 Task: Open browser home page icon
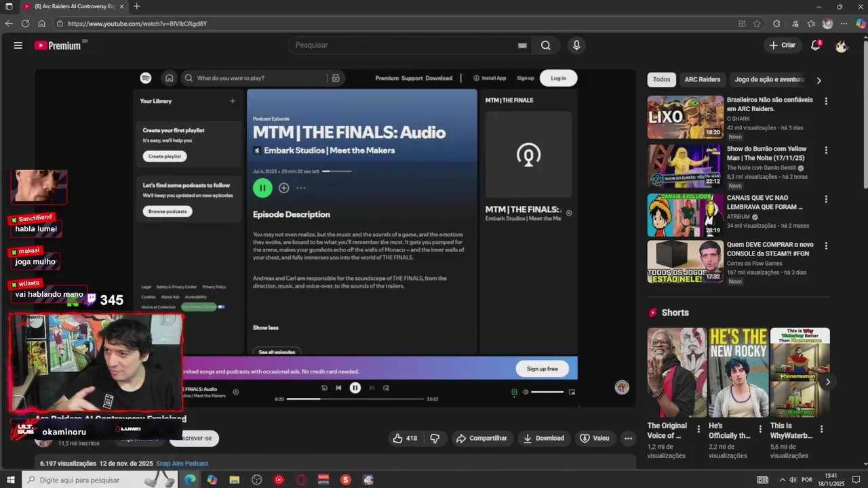coord(41,23)
